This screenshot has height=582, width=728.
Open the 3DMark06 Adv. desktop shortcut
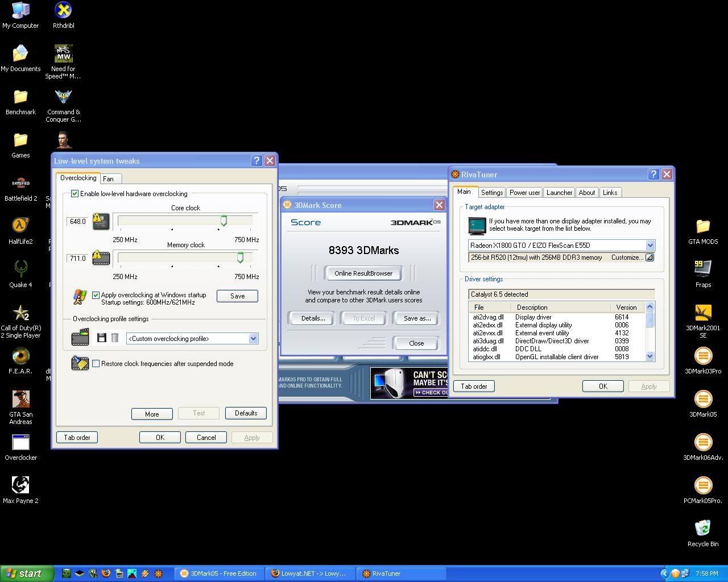pyautogui.click(x=703, y=442)
